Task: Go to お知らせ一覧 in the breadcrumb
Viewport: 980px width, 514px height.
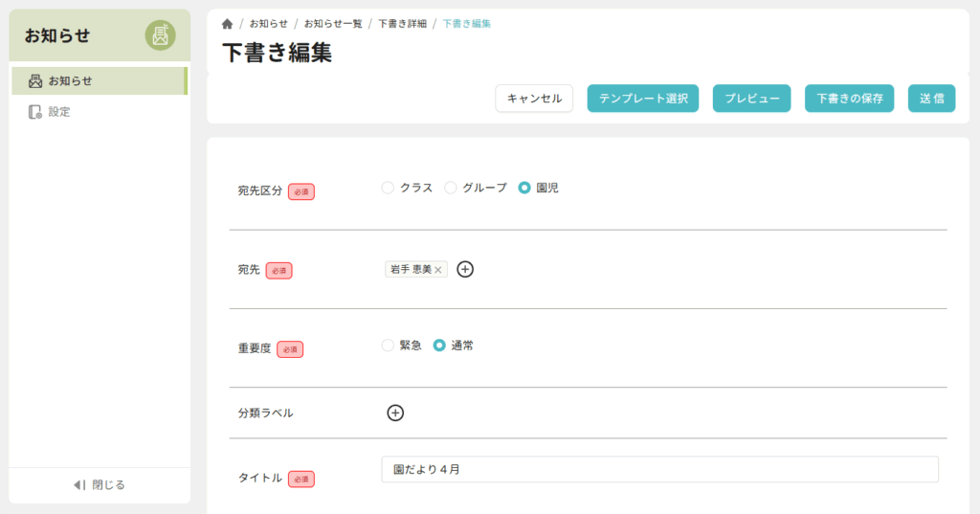Action: click(332, 23)
